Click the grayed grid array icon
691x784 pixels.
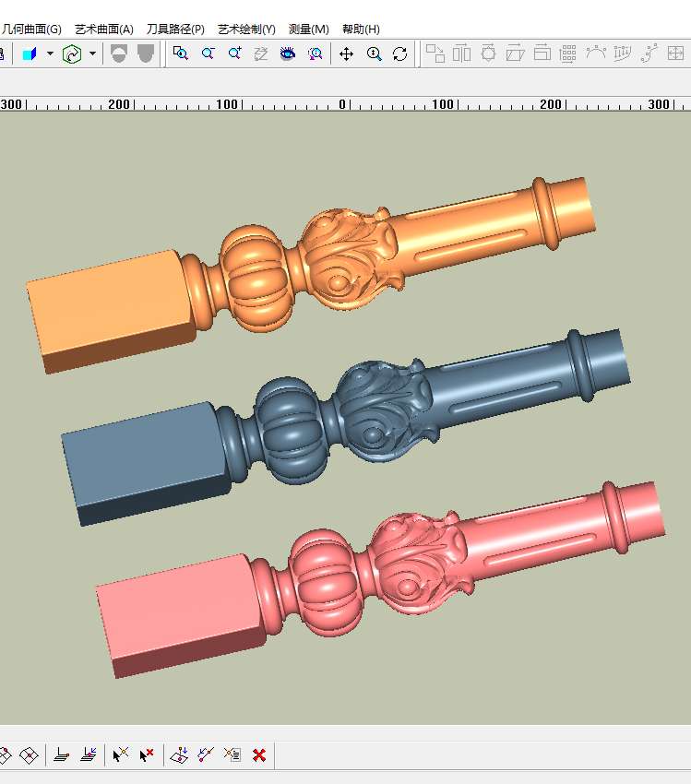(x=568, y=53)
